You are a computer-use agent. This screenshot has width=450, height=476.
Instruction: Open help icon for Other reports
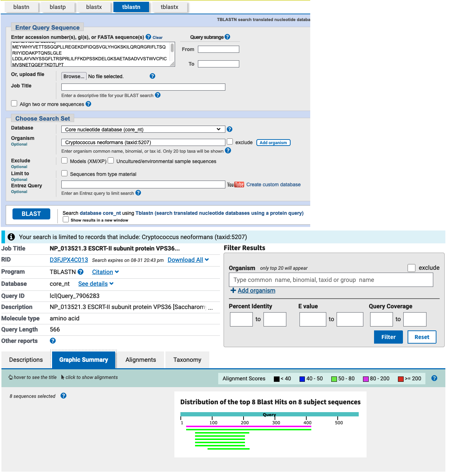53,341
